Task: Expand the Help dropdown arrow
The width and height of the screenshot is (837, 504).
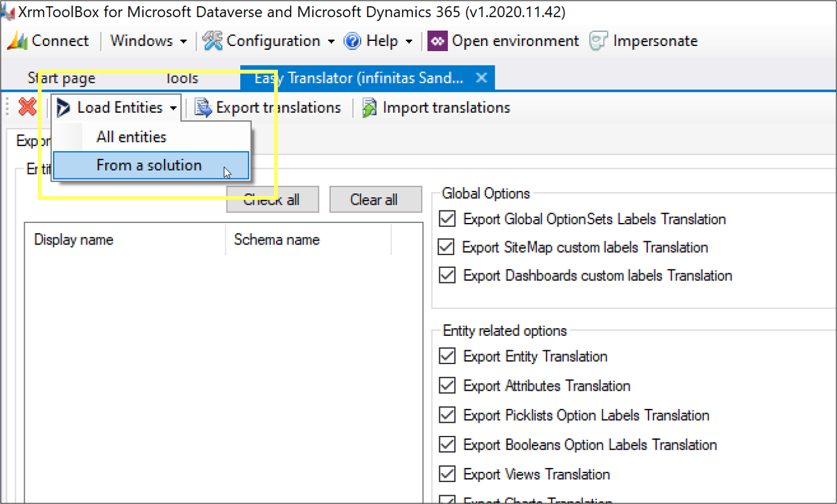Action: [x=409, y=42]
